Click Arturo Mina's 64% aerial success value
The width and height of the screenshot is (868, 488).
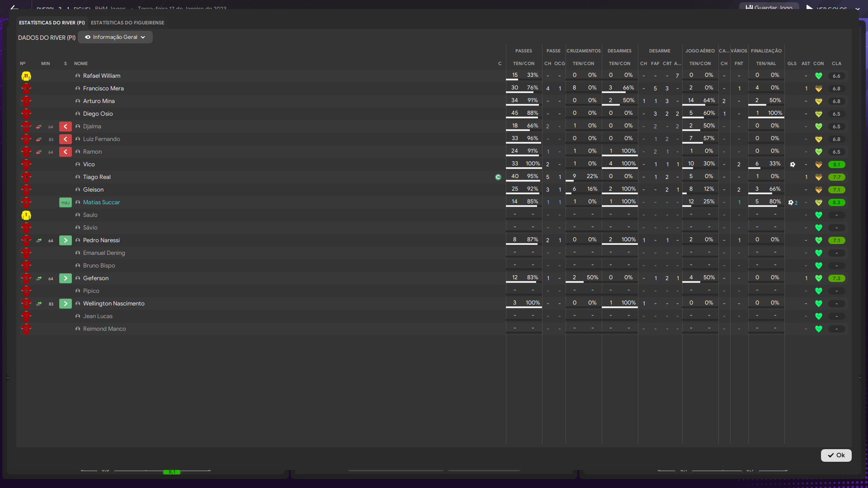(x=709, y=100)
